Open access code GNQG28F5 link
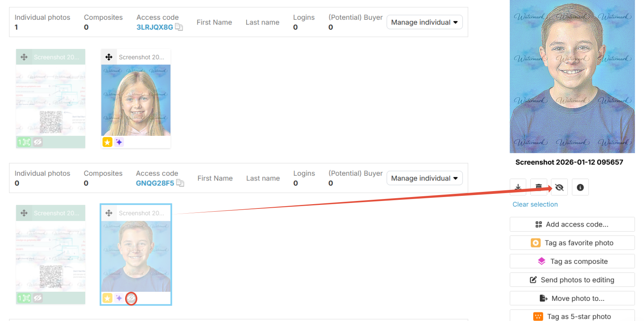This screenshot has width=644, height=321. [x=155, y=183]
